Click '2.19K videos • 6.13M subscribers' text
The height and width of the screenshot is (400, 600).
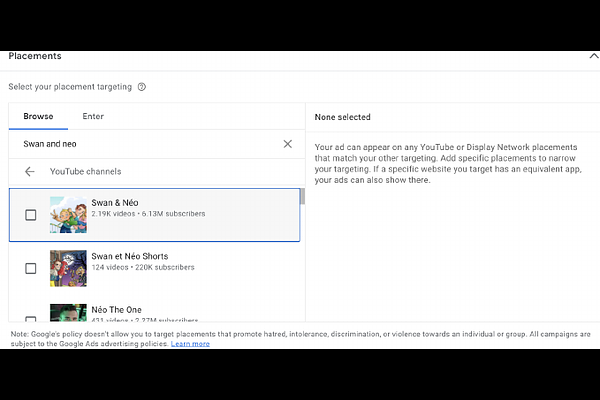[x=148, y=214]
